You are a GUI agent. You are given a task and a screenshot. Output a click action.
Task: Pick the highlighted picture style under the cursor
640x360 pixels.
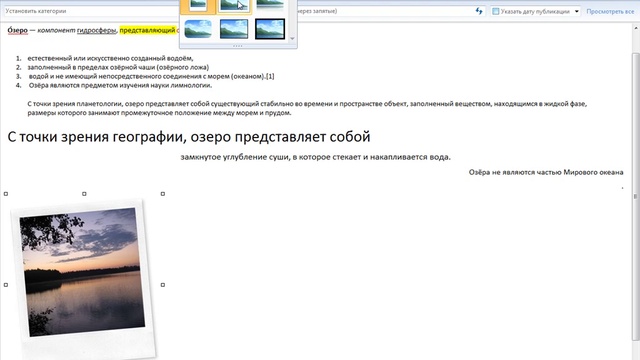coord(233,6)
